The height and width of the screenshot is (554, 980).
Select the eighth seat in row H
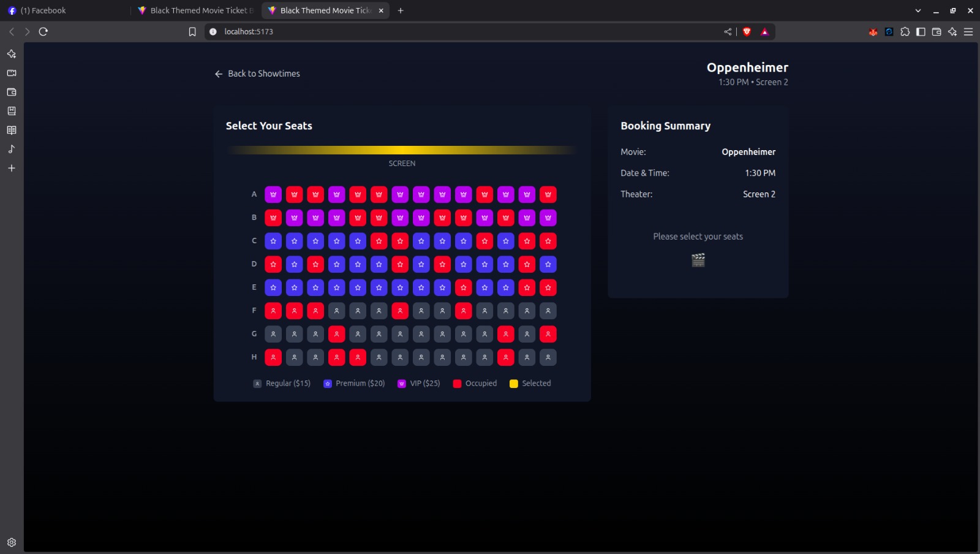pos(421,357)
